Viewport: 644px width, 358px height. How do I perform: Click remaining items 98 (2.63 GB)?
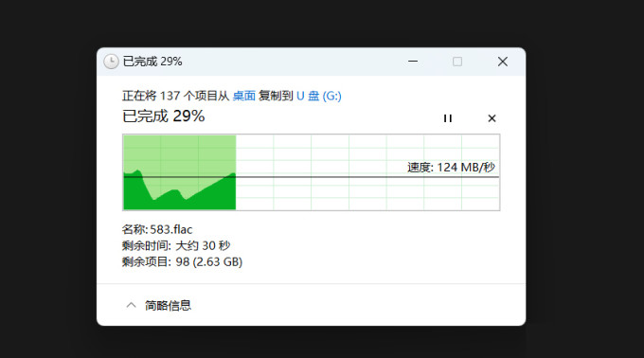click(x=209, y=261)
